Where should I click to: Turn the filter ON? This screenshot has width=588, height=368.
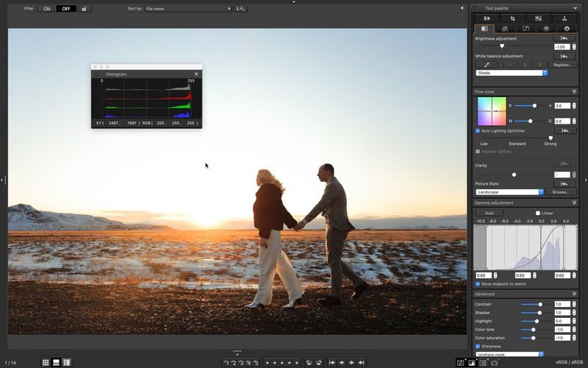click(x=47, y=9)
